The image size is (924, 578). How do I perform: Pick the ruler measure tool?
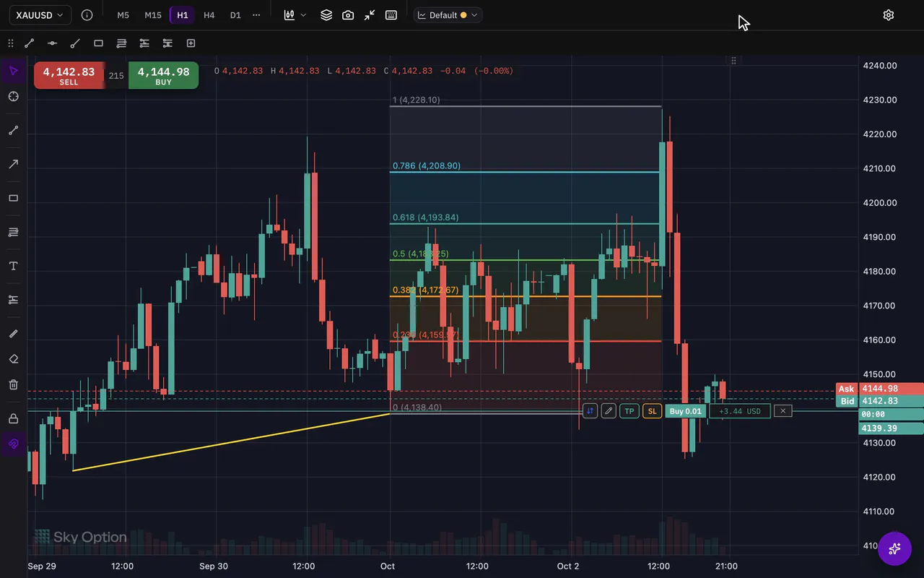click(x=13, y=334)
